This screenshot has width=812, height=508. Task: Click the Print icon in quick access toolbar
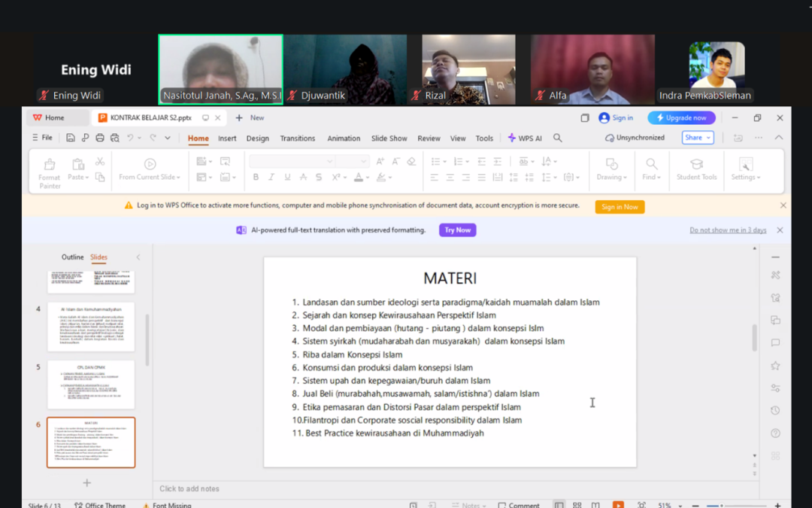click(x=100, y=138)
